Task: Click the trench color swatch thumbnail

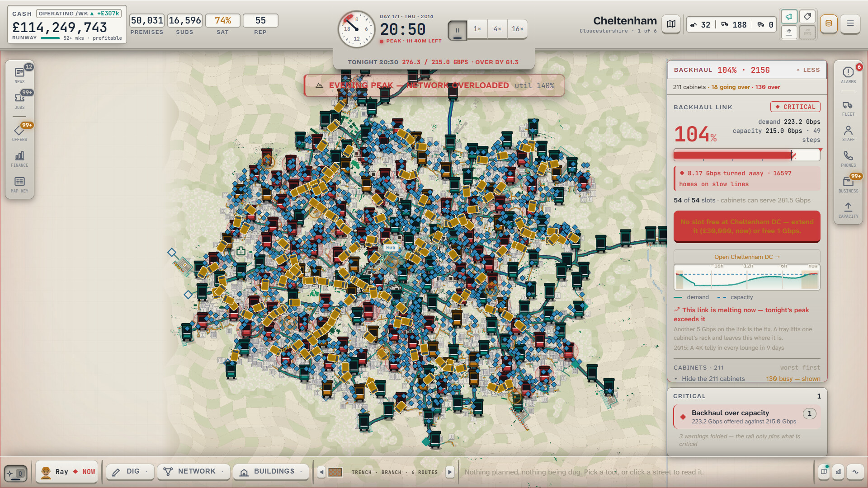Action: click(x=335, y=472)
